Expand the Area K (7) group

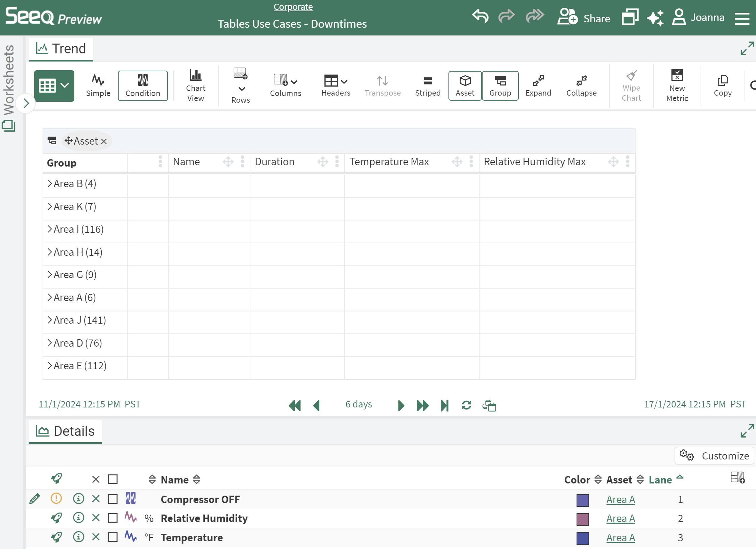point(50,206)
